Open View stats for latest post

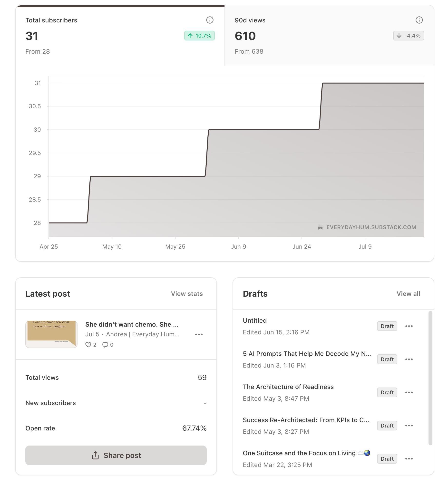[x=187, y=294]
